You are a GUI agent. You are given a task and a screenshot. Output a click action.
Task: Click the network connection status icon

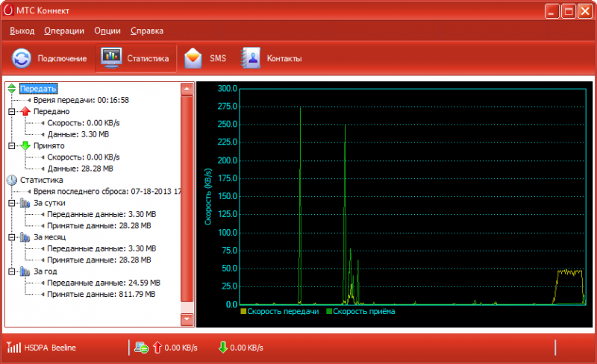pyautogui.click(x=141, y=348)
